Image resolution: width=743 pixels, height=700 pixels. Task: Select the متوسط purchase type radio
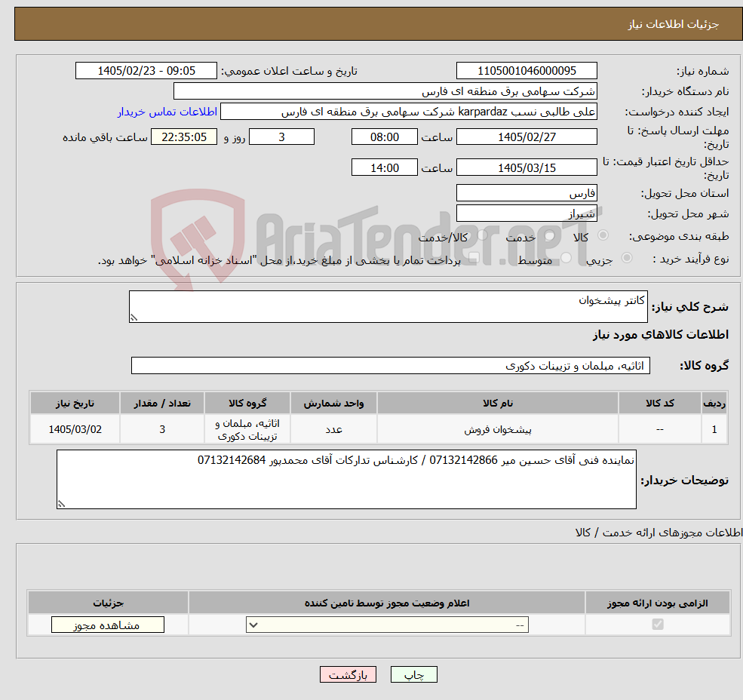(x=566, y=258)
